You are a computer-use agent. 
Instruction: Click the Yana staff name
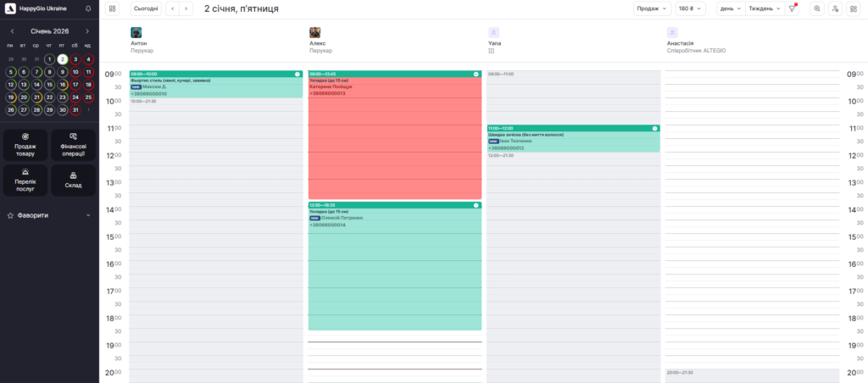pyautogui.click(x=494, y=43)
